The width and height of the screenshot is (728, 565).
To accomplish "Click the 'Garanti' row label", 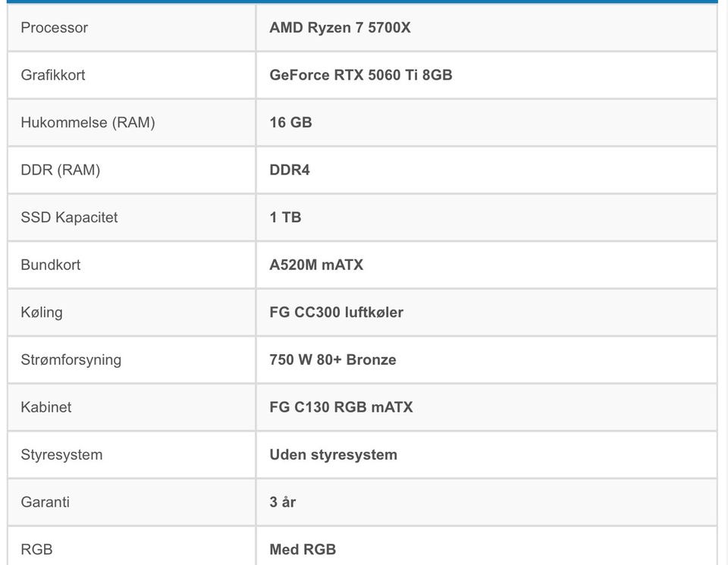I will [x=45, y=502].
